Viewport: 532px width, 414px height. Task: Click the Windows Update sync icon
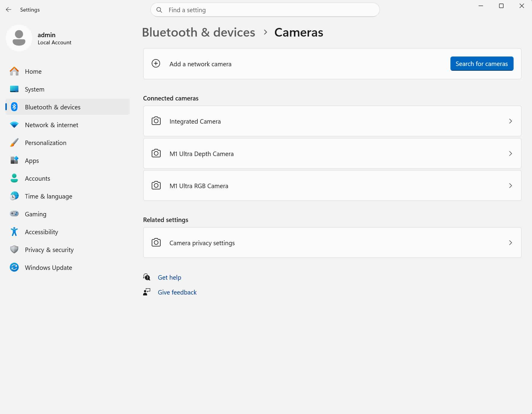[x=14, y=267]
